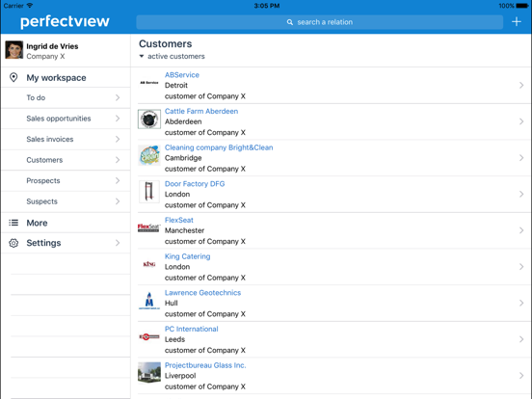Open Ingrid de Vries profile photo
Viewport: 532px width, 399px height.
pyautogui.click(x=14, y=50)
